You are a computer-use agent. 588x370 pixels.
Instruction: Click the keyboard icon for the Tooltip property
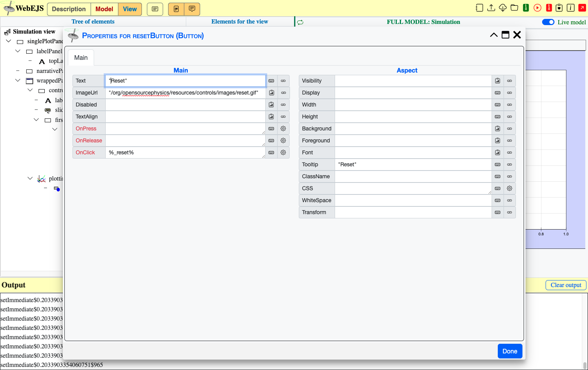(498, 164)
